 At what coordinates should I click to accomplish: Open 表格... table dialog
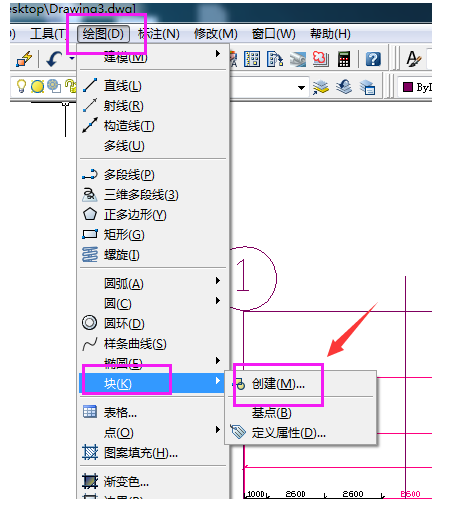point(153,413)
